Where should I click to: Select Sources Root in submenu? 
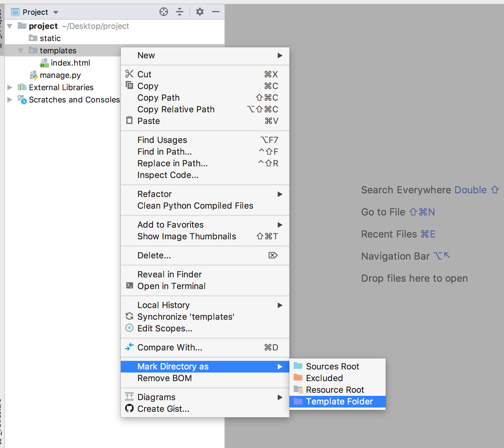[x=332, y=366]
